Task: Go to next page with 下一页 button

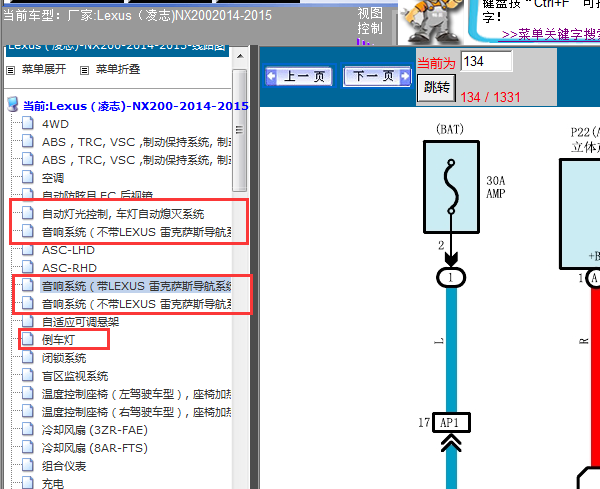Action: tap(377, 76)
